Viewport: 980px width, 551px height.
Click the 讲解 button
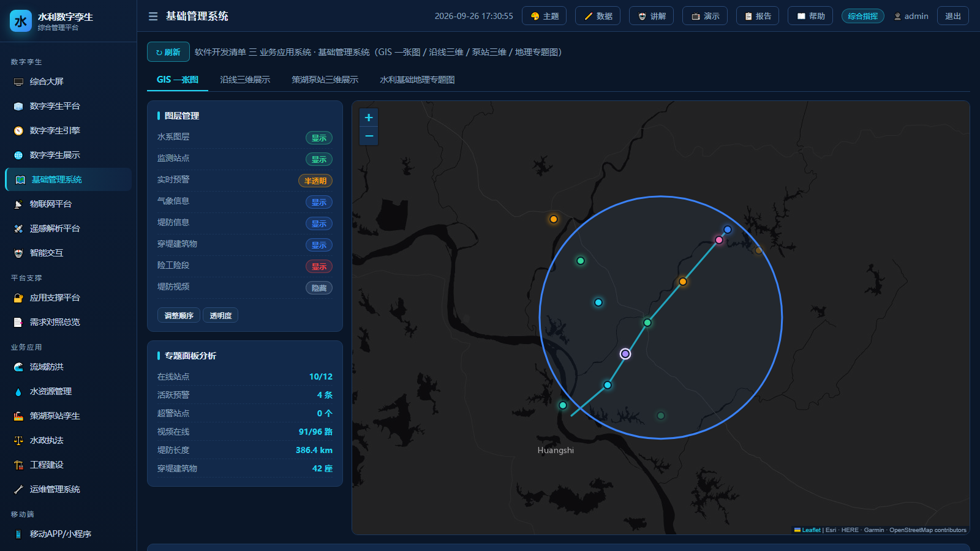click(652, 16)
